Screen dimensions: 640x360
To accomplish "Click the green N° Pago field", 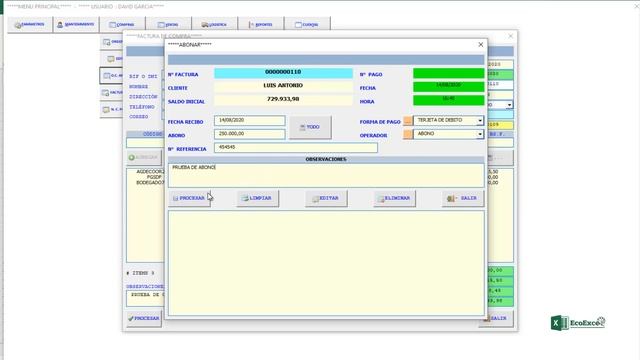I will [x=449, y=73].
